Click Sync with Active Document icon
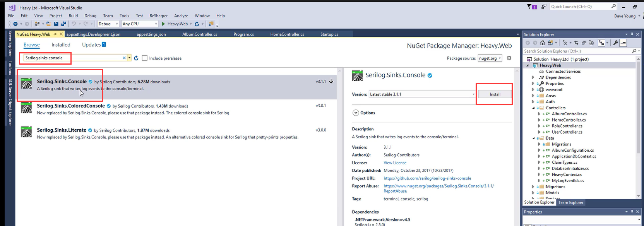The height and width of the screenshot is (226, 644). [x=576, y=43]
